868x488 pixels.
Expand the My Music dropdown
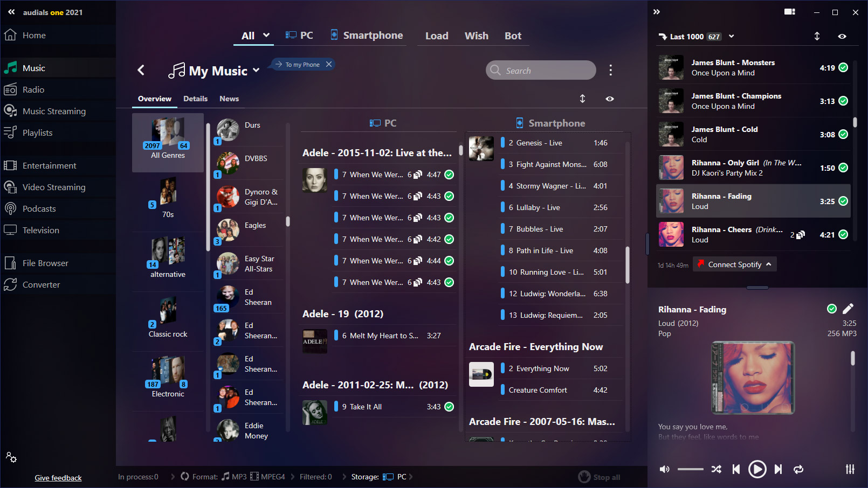coord(256,70)
